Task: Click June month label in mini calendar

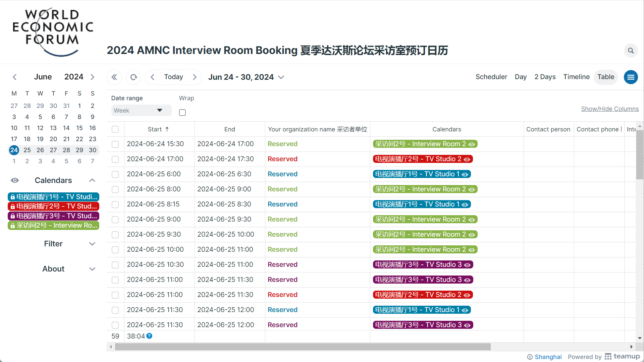Action: 43,77
